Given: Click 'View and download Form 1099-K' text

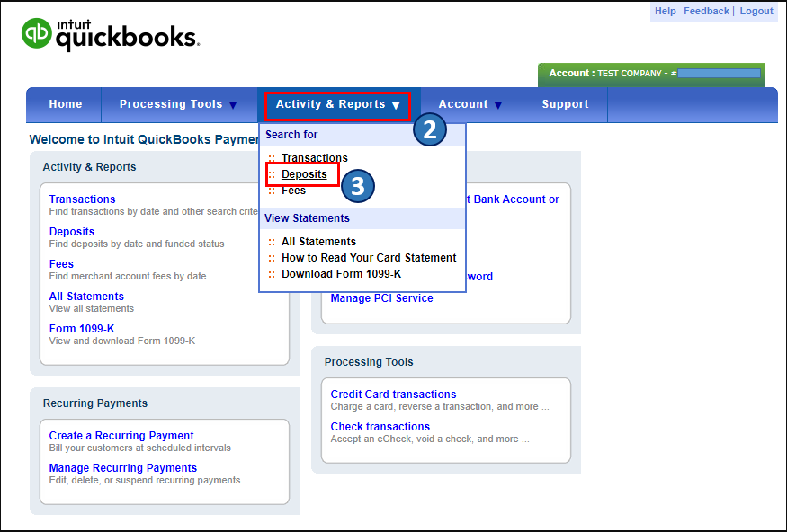Looking at the screenshot, I should pyautogui.click(x=122, y=341).
